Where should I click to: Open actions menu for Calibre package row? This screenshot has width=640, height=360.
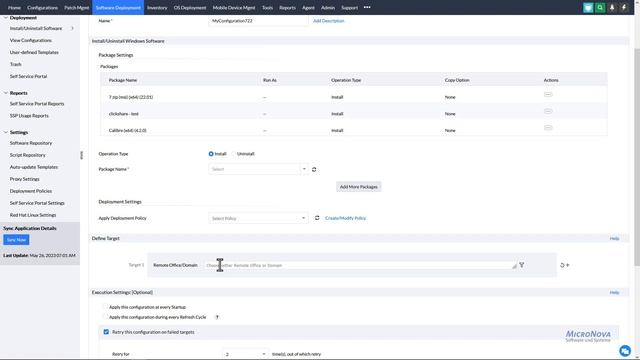(x=548, y=128)
